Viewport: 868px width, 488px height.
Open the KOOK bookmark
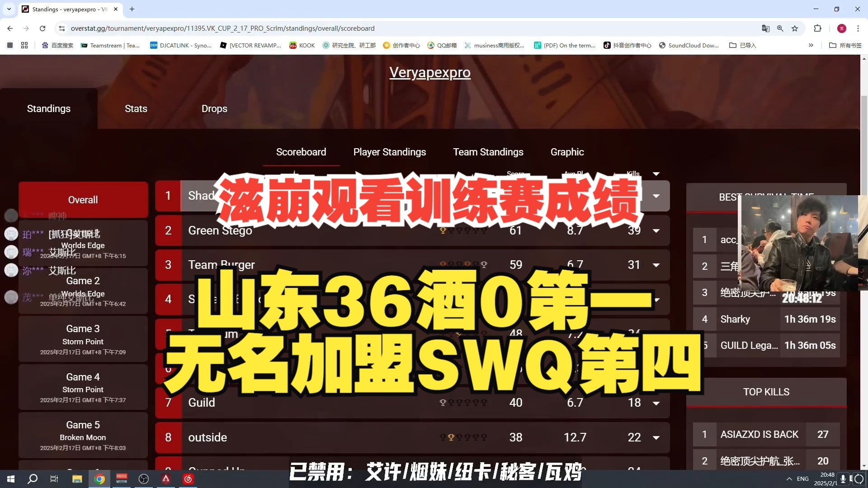[302, 45]
